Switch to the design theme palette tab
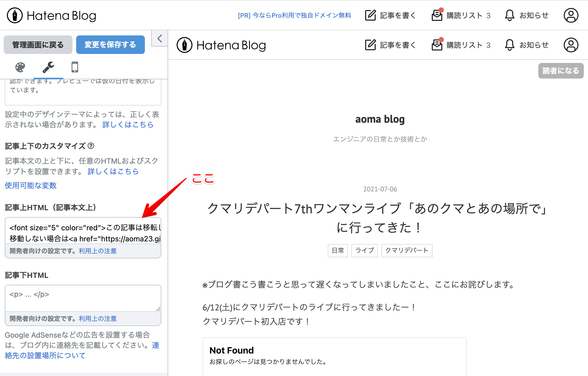This screenshot has height=376, width=588. (20, 67)
